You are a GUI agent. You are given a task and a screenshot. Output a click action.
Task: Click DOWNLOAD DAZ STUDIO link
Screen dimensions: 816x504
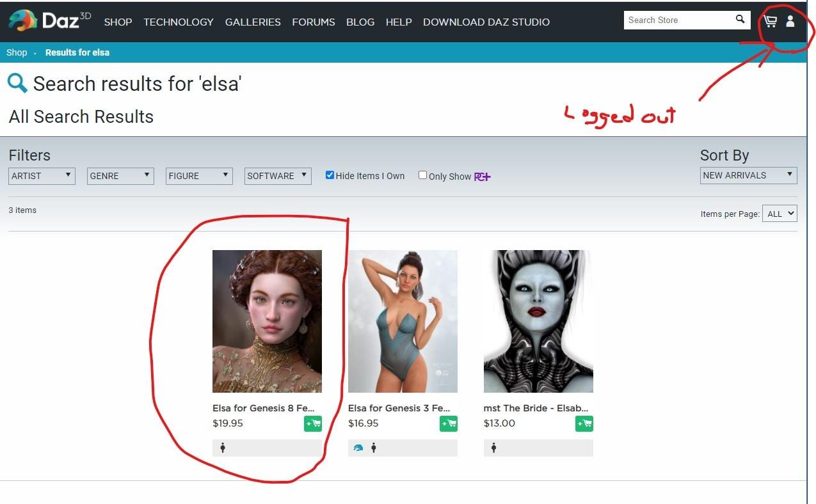[486, 22]
